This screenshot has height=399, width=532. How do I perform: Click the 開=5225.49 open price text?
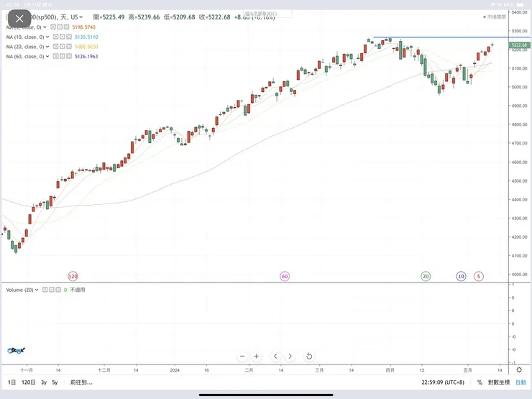pyautogui.click(x=109, y=17)
